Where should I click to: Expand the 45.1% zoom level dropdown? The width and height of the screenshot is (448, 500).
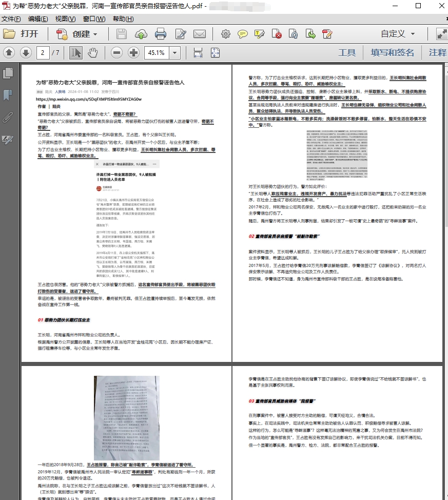(x=175, y=52)
